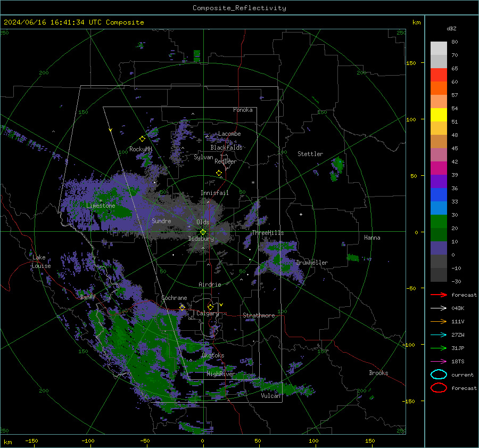The image size is (479, 448).
Task: Select the Banff label on map
Action: pyautogui.click(x=88, y=297)
